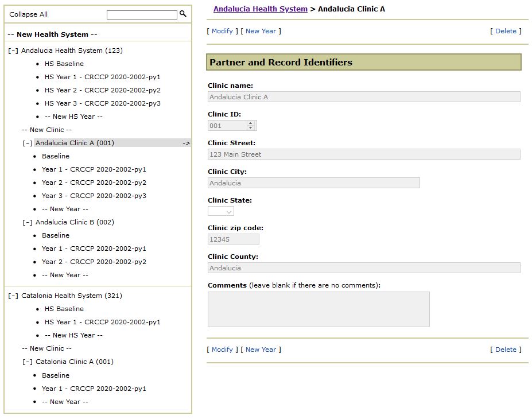The image size is (532, 419).
Task: Select Baseline under Andalucia Clinic B
Action: point(56,235)
